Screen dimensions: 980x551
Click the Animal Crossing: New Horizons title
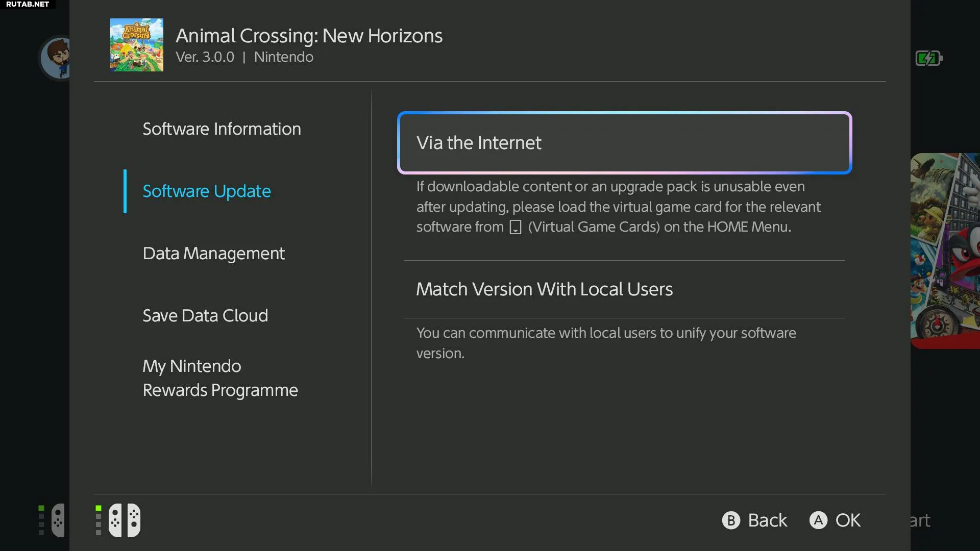tap(309, 36)
